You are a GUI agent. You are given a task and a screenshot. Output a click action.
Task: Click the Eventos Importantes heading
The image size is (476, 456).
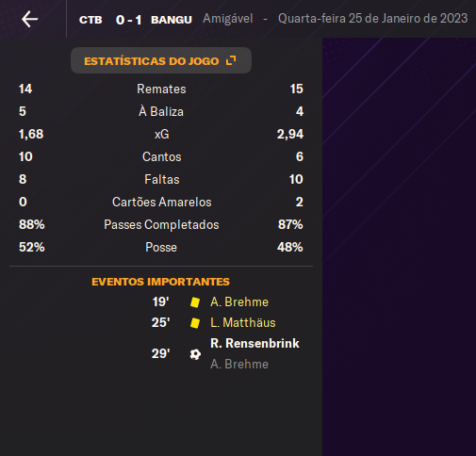point(160,282)
